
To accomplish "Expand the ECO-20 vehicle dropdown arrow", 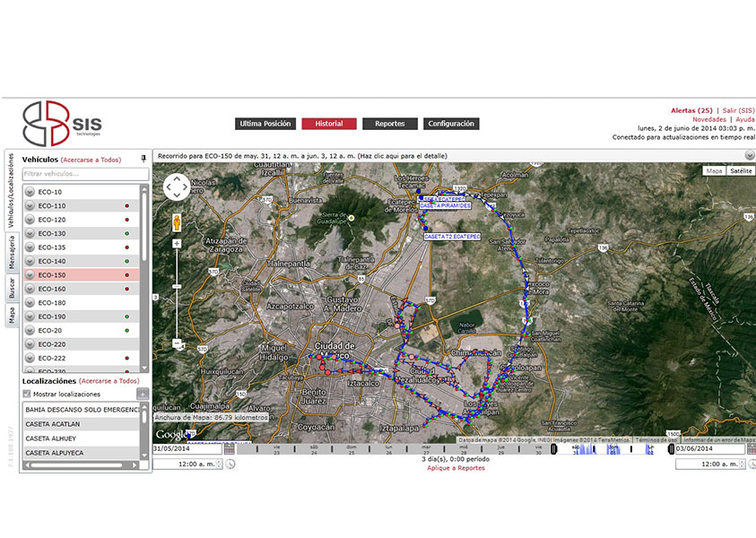I will [x=30, y=331].
